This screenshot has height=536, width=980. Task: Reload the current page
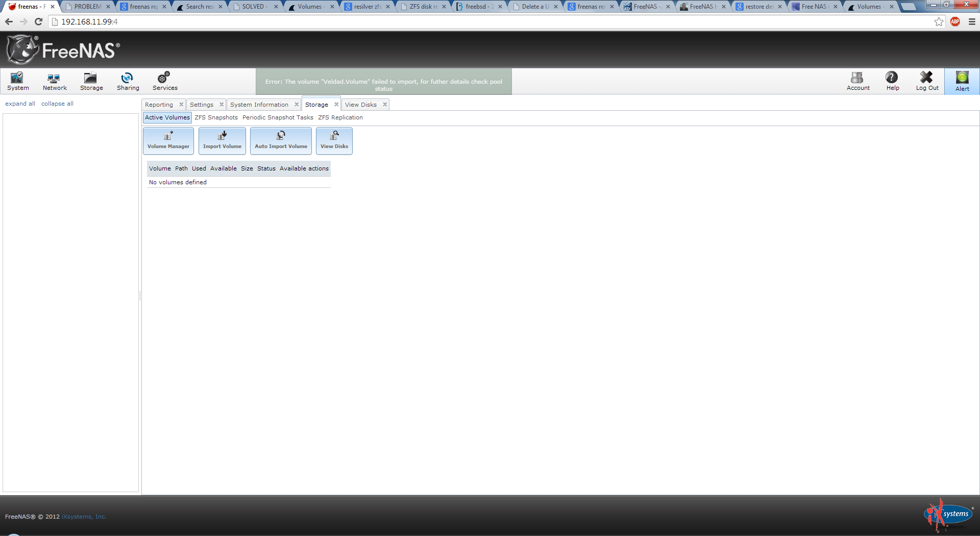pyautogui.click(x=38, y=21)
